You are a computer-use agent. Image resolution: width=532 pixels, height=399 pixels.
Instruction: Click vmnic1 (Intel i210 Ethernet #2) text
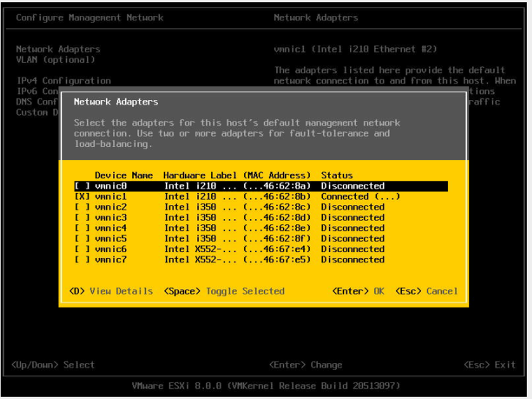point(355,49)
